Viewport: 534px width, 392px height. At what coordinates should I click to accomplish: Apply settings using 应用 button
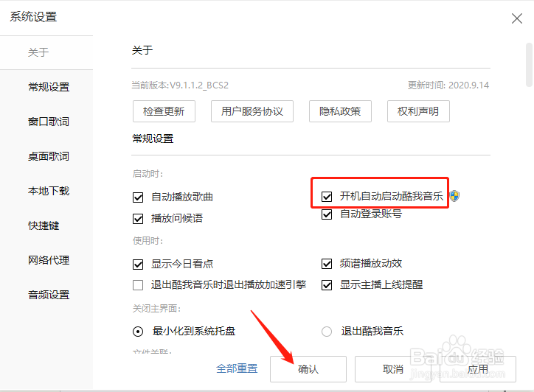478,369
